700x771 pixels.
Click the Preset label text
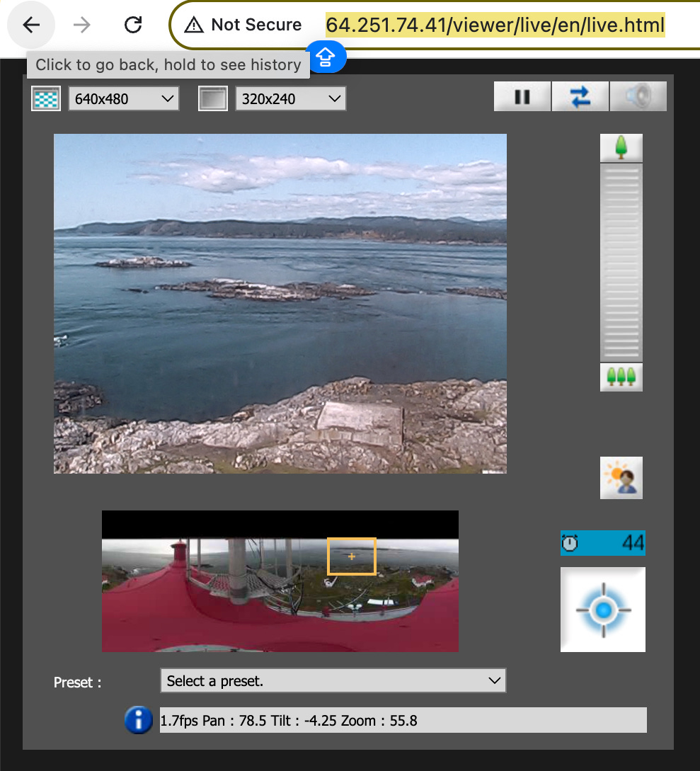[77, 683]
